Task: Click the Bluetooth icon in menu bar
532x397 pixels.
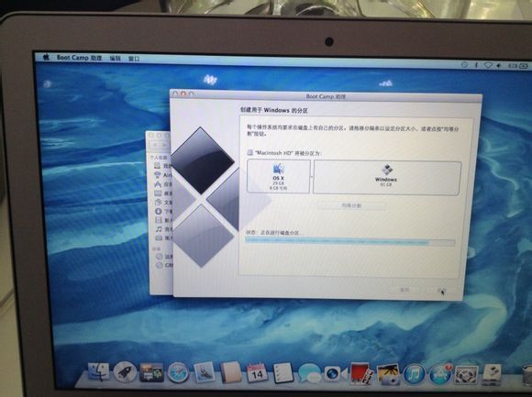Action: coord(476,64)
